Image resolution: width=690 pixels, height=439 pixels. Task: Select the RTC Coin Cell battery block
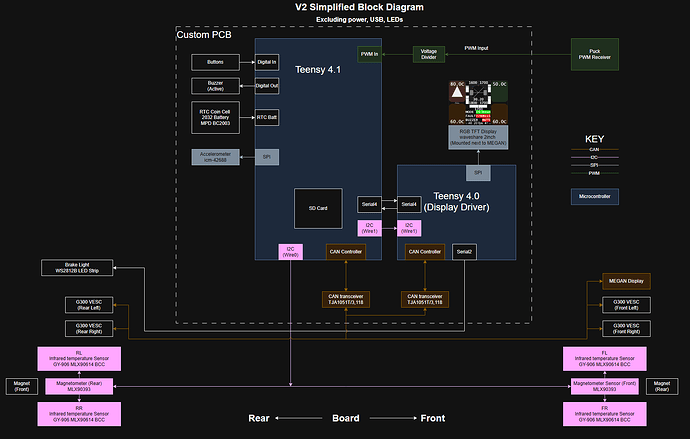[217, 116]
